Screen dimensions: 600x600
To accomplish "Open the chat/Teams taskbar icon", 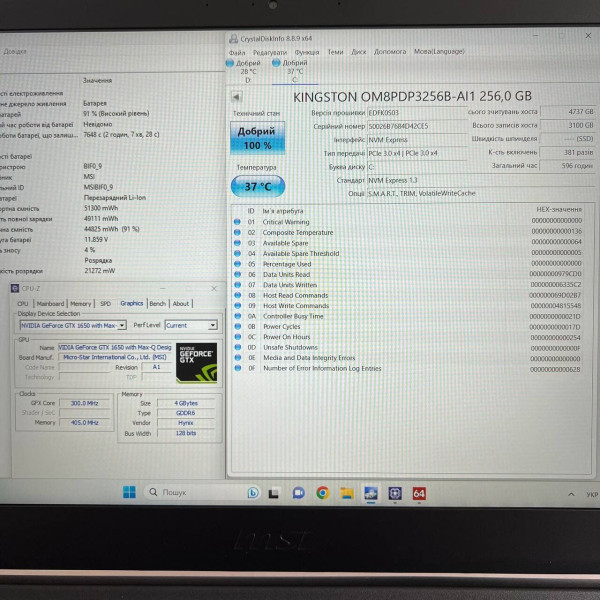I will (x=298, y=493).
